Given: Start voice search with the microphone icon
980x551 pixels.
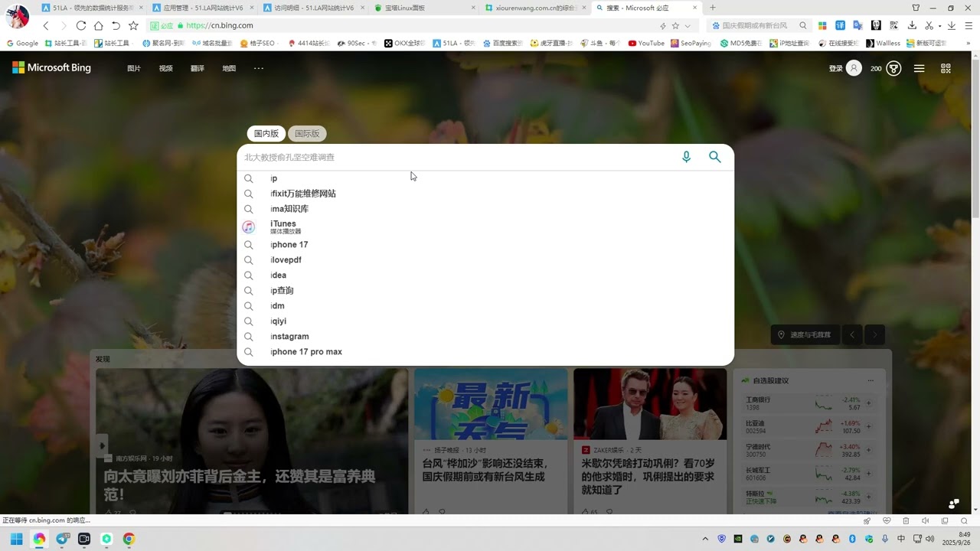Looking at the screenshot, I should 686,157.
